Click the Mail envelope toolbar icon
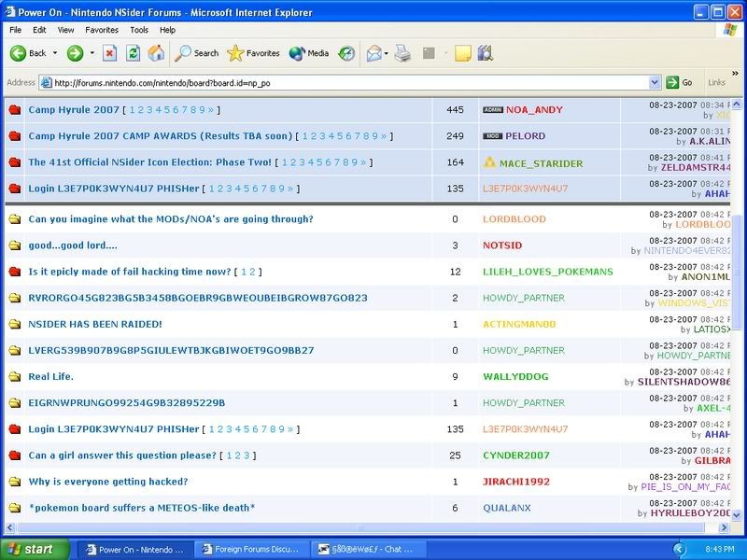 tap(374, 54)
